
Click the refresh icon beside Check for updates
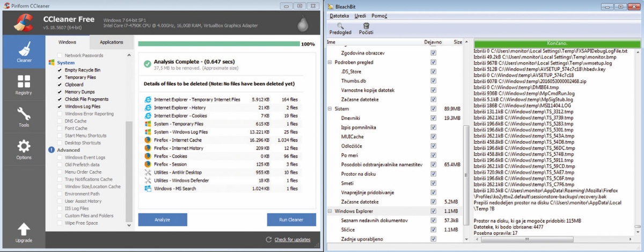(x=269, y=240)
